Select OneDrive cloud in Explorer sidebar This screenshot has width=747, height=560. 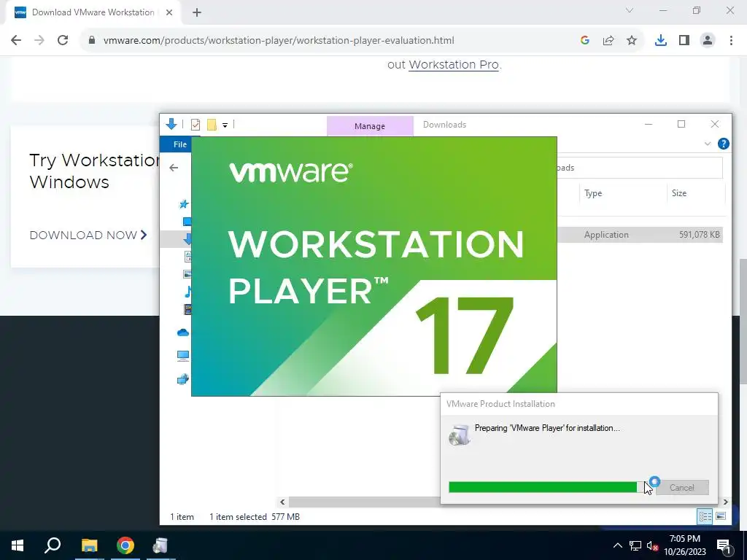pyautogui.click(x=183, y=332)
